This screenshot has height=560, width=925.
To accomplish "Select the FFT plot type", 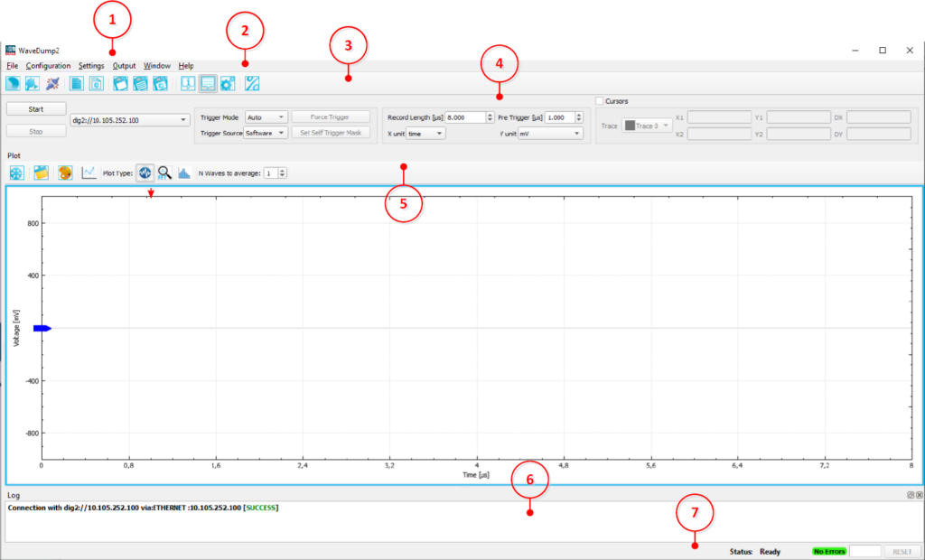I will point(164,173).
